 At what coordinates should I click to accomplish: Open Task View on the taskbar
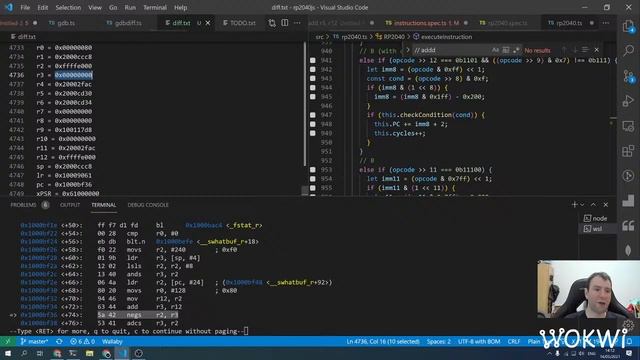40,353
